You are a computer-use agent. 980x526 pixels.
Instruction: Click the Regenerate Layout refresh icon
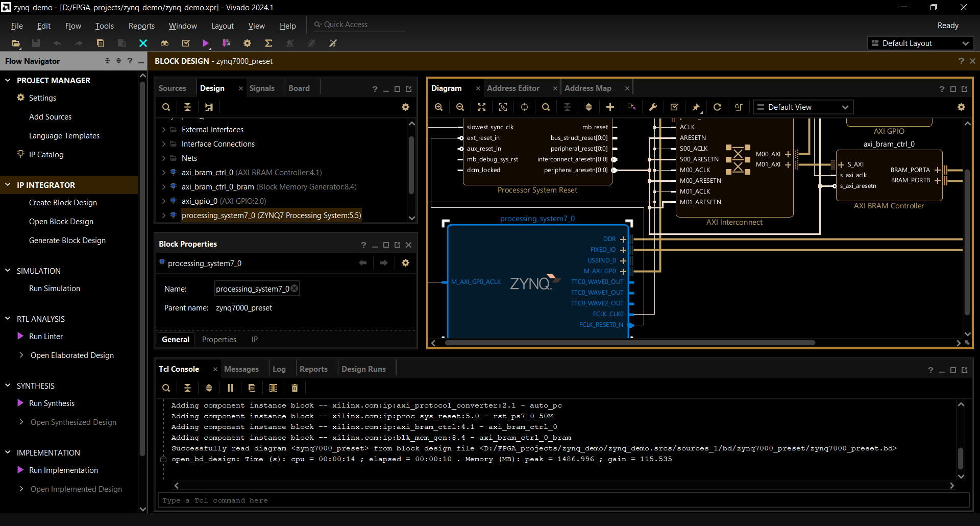(x=717, y=107)
